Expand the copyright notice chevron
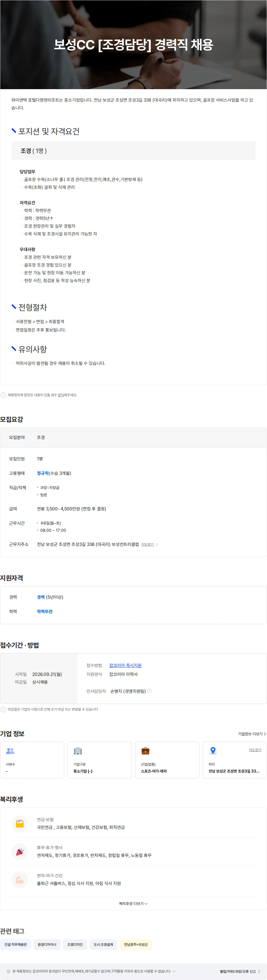 point(174,971)
